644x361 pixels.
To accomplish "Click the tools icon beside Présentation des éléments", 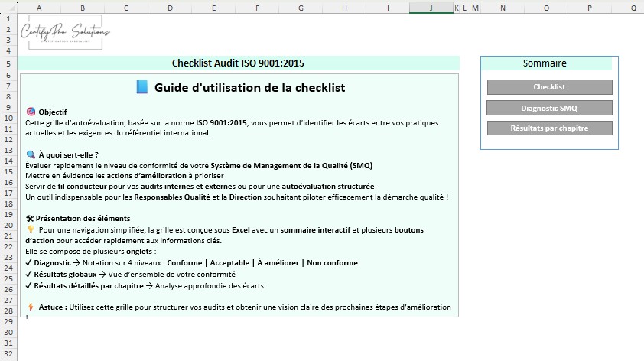I will coord(30,219).
